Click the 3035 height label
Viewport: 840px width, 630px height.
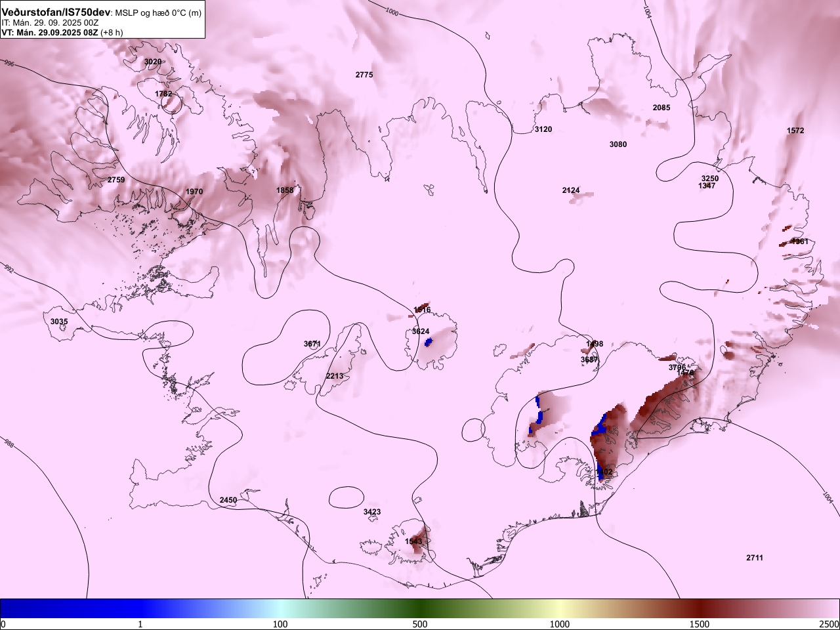click(x=59, y=322)
